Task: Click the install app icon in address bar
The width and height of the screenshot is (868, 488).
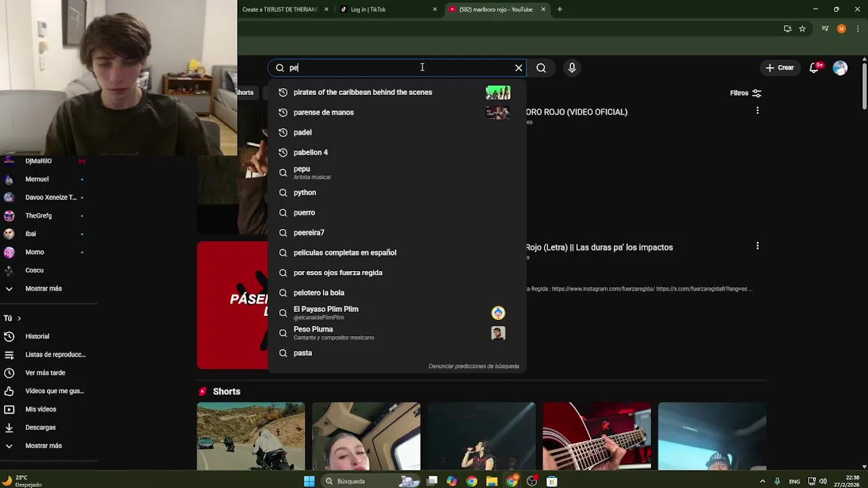Action: click(787, 28)
